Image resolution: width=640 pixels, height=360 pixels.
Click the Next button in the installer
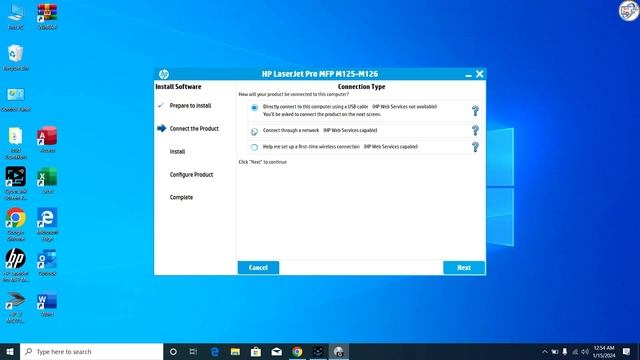point(464,268)
